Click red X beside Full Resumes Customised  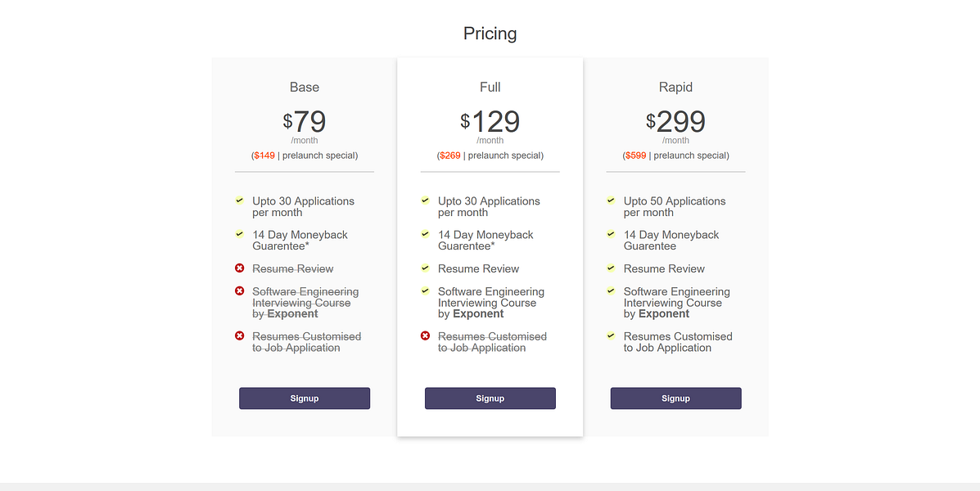pyautogui.click(x=425, y=336)
